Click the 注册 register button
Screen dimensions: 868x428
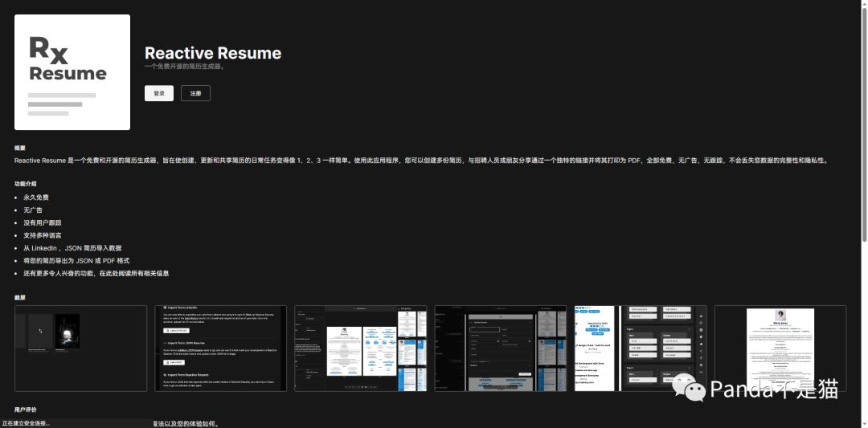coord(195,93)
